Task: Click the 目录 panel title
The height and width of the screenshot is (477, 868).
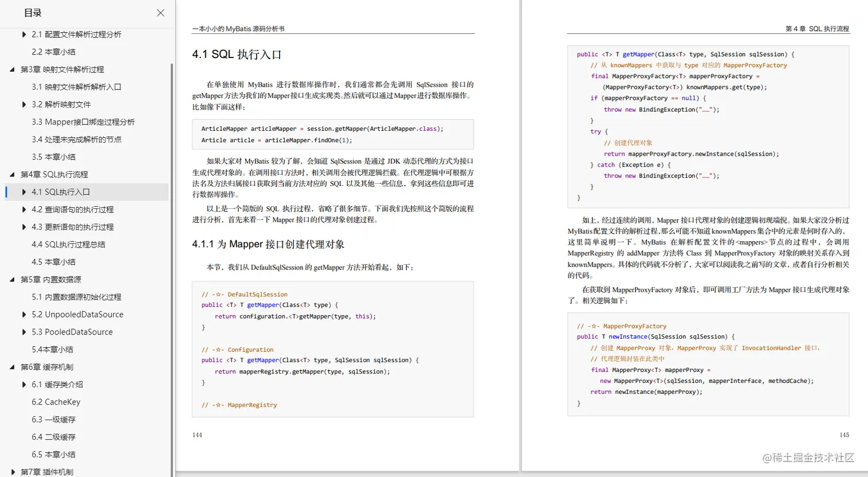Action: (x=33, y=13)
